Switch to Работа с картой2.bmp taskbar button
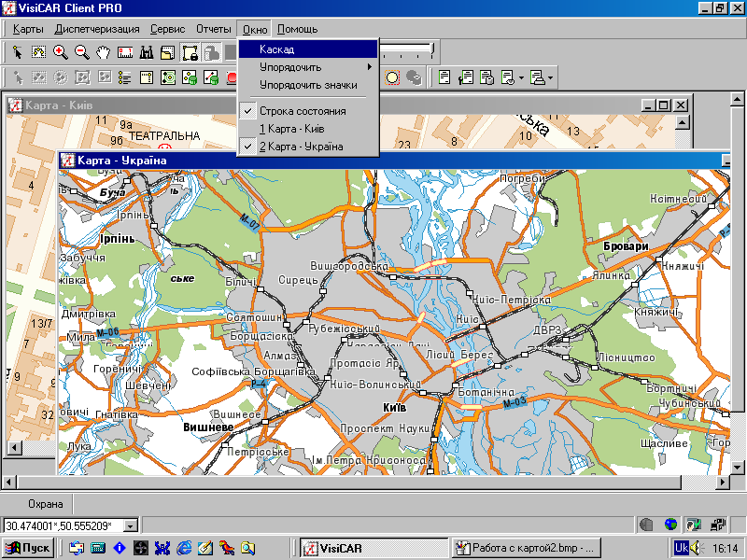The image size is (747, 560). click(x=526, y=548)
